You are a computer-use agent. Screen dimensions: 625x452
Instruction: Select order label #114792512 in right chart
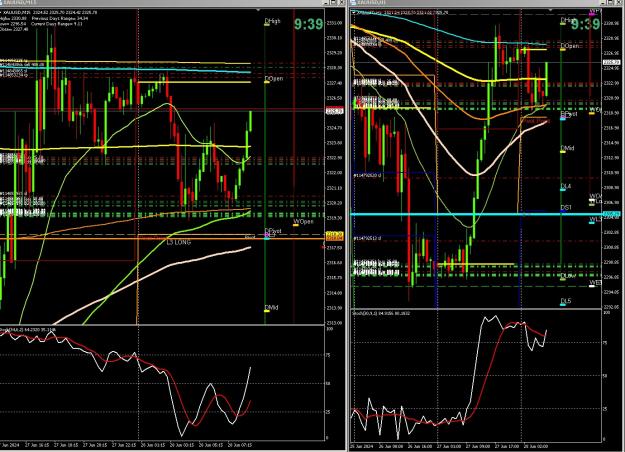click(x=367, y=238)
